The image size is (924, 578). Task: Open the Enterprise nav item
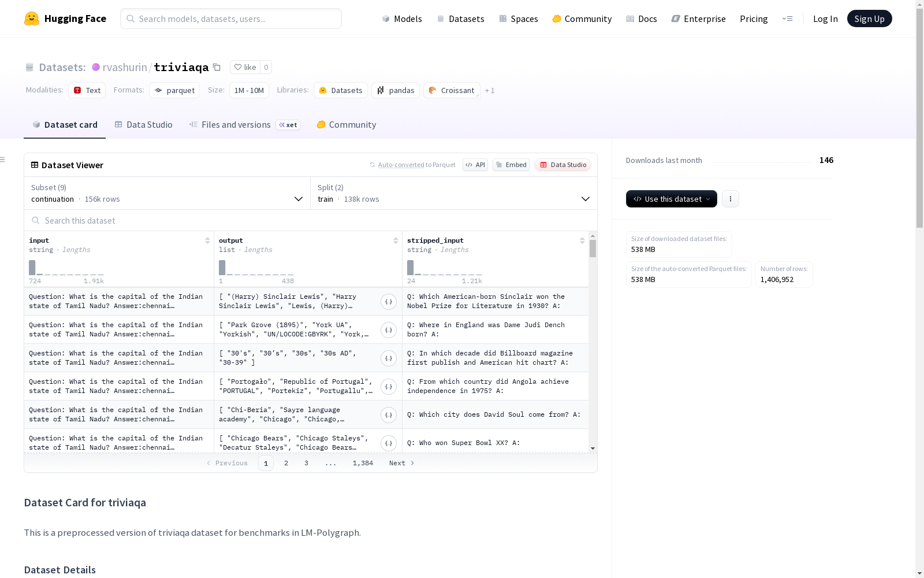[x=699, y=18]
